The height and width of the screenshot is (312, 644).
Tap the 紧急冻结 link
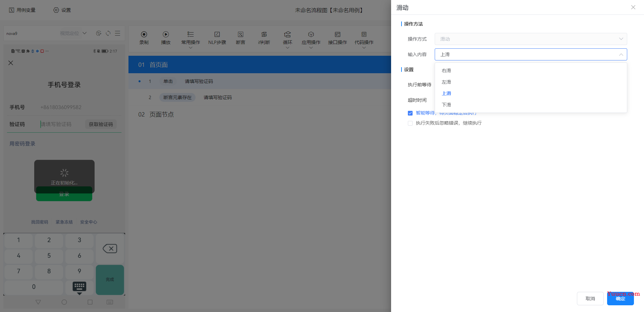[64, 222]
